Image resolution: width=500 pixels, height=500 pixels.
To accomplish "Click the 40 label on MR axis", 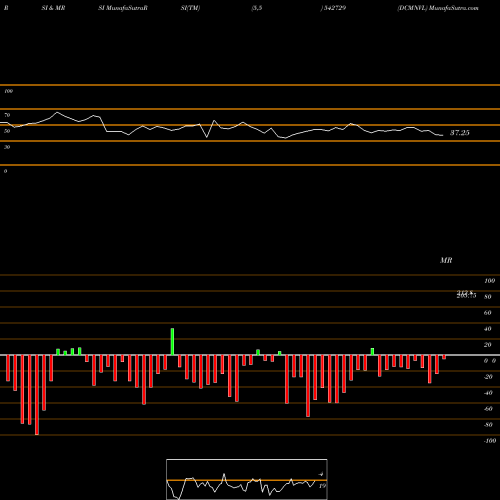I will 488,329.
